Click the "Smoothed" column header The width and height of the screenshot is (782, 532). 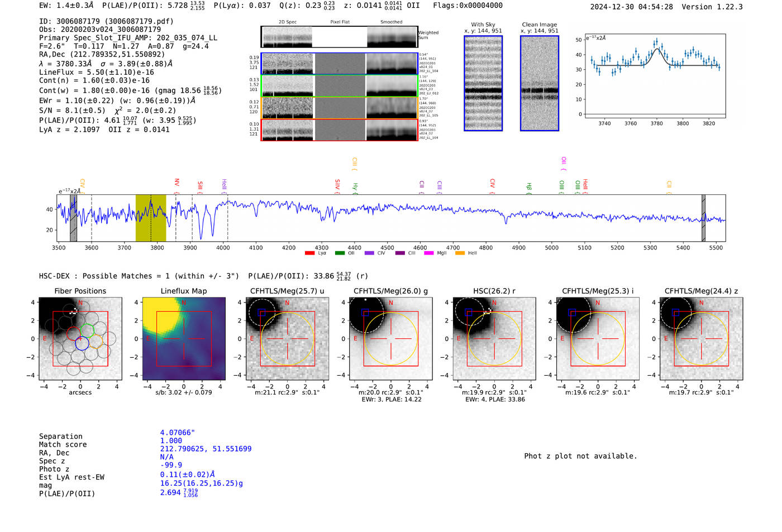(x=391, y=22)
